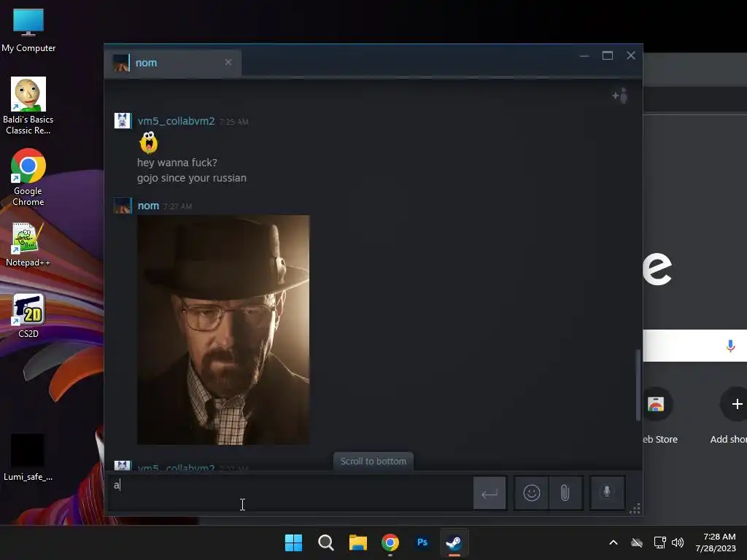Select the Notepad++ desktop shortcut
Viewport: 747px width, 560px height.
click(x=28, y=245)
